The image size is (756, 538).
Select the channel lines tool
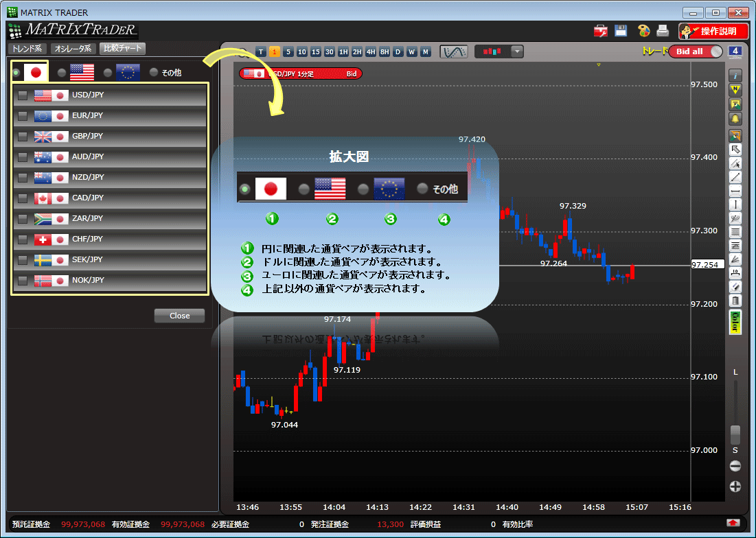click(x=735, y=246)
